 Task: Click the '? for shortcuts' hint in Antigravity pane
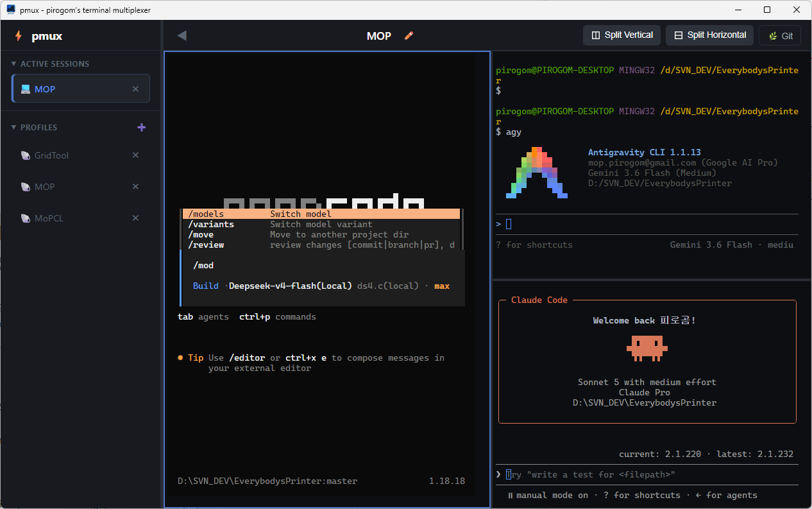tap(534, 245)
